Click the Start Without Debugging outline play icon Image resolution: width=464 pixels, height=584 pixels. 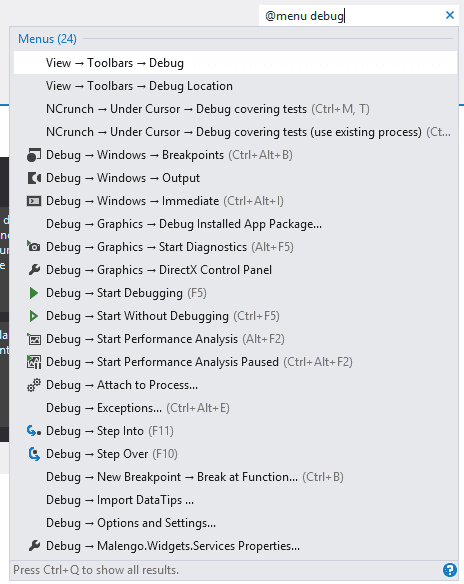point(34,316)
